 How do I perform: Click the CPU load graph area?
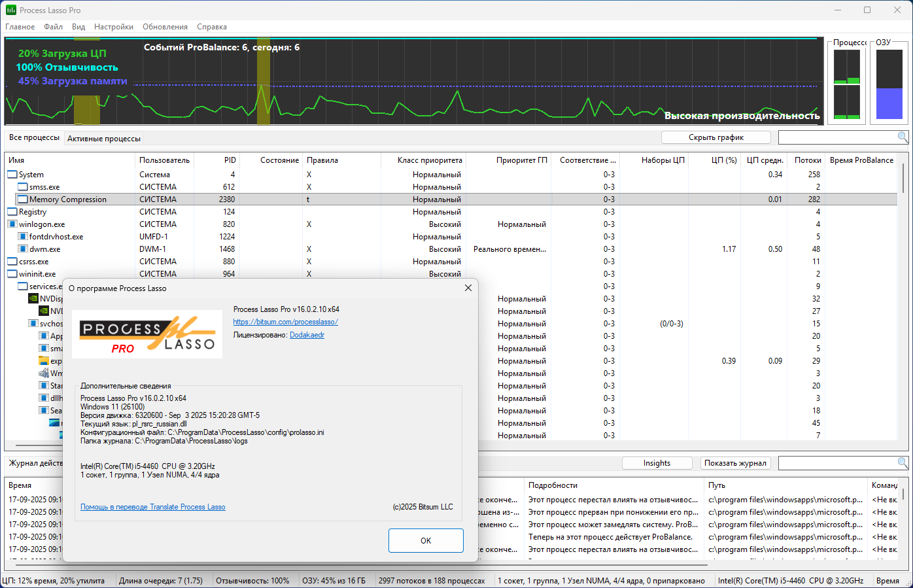(x=413, y=81)
